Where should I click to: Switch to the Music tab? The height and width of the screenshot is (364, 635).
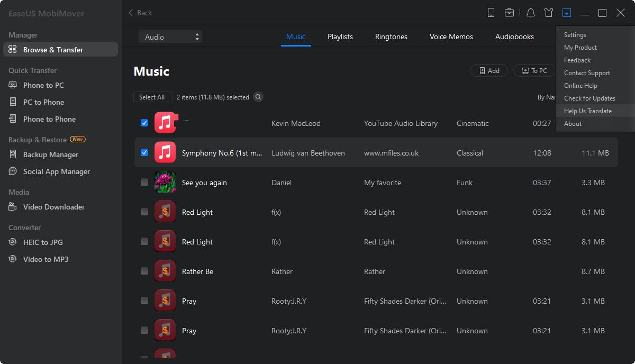tap(296, 37)
